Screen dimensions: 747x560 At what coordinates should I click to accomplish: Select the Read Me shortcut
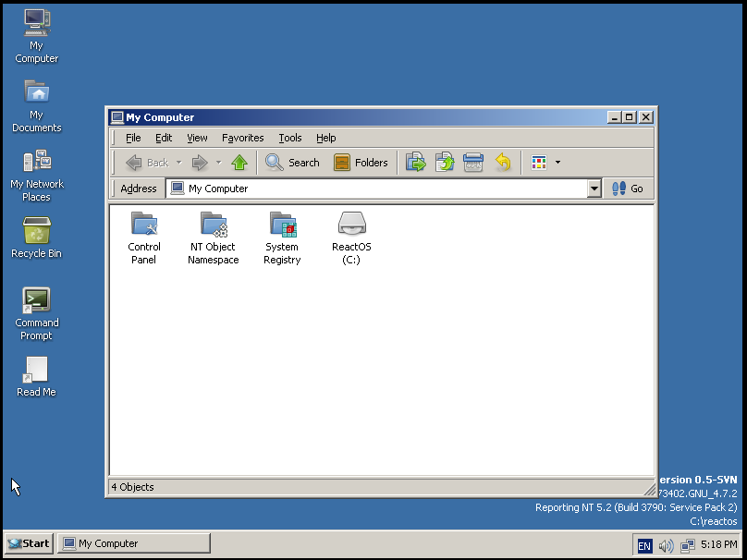point(37,377)
